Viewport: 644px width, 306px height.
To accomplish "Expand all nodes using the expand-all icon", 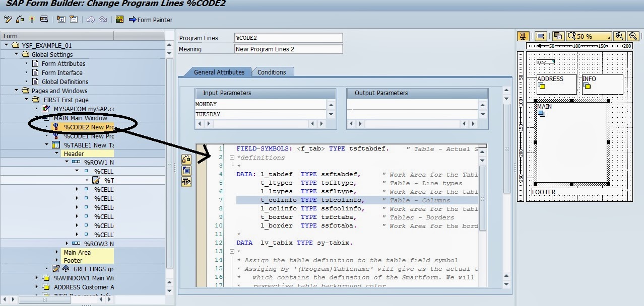I will (x=61, y=20).
